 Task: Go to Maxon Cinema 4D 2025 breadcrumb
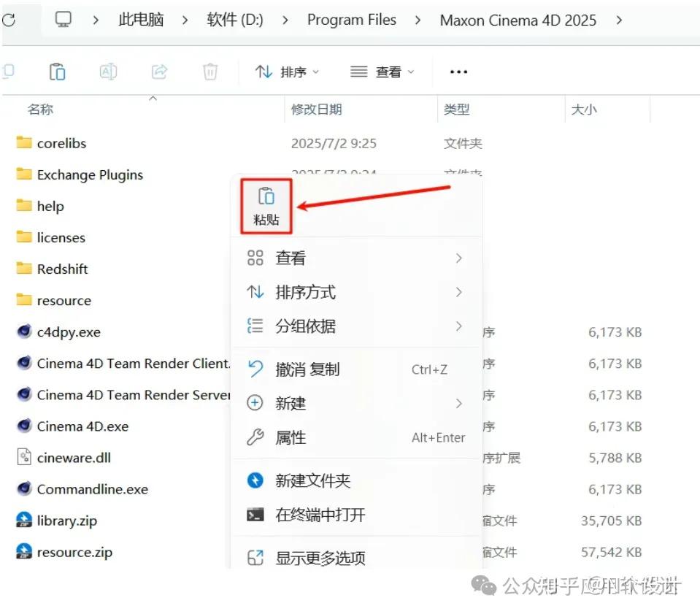[518, 20]
